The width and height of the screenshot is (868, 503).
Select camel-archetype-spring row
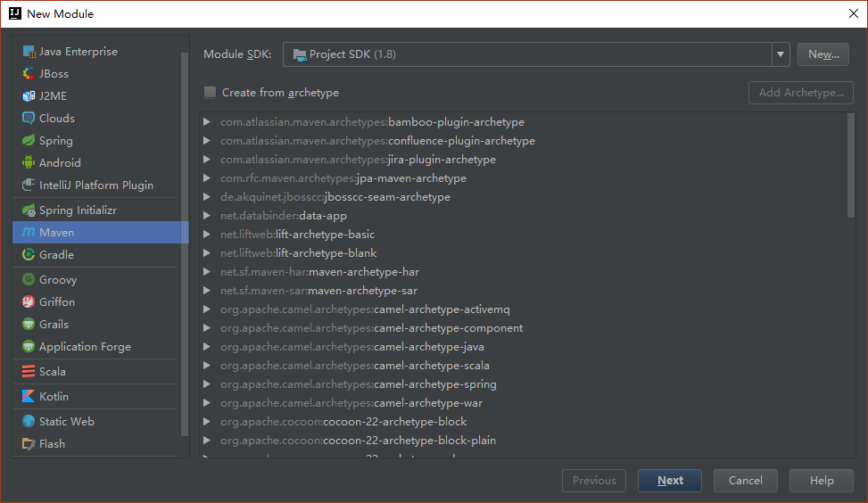(523, 384)
